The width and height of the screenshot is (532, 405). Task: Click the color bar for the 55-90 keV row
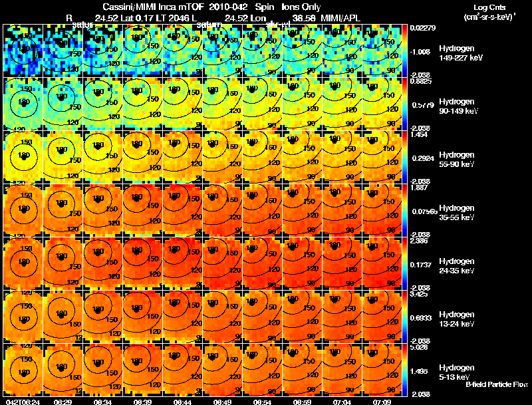click(x=404, y=158)
